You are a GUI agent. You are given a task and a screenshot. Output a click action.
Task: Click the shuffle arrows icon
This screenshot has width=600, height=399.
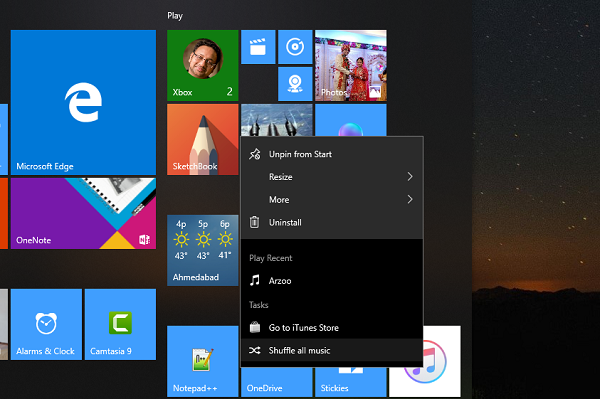coord(255,350)
